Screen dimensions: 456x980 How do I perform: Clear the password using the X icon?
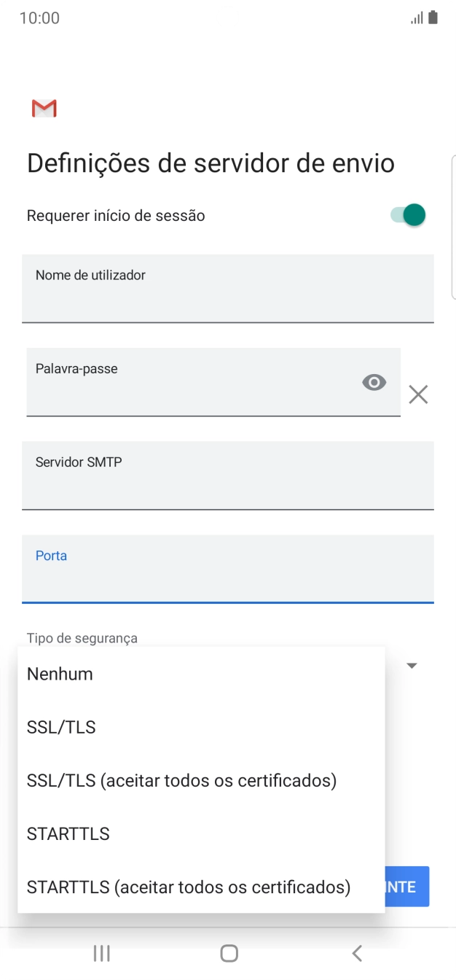[x=417, y=394]
